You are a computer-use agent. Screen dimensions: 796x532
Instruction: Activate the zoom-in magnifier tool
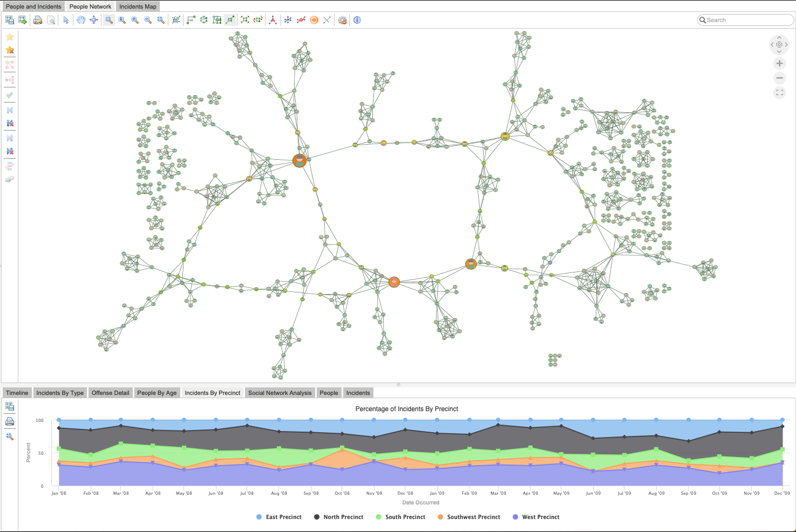(135, 19)
